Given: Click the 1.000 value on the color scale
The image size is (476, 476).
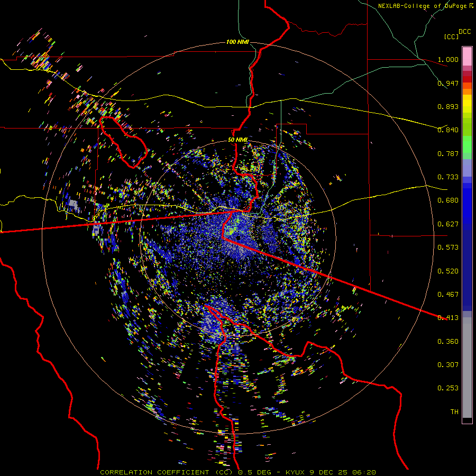Looking at the screenshot, I should coord(448,59).
